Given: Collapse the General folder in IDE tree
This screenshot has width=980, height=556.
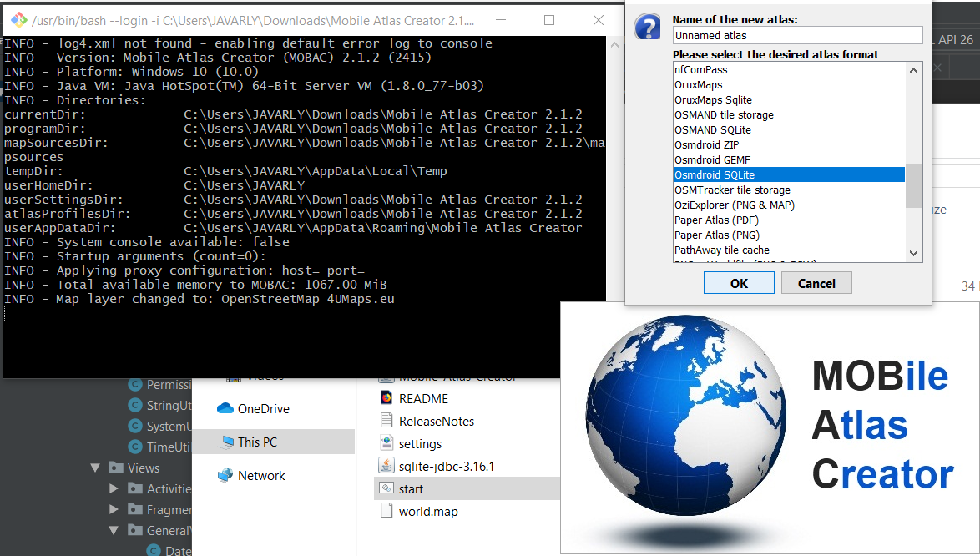Looking at the screenshot, I should (x=114, y=530).
